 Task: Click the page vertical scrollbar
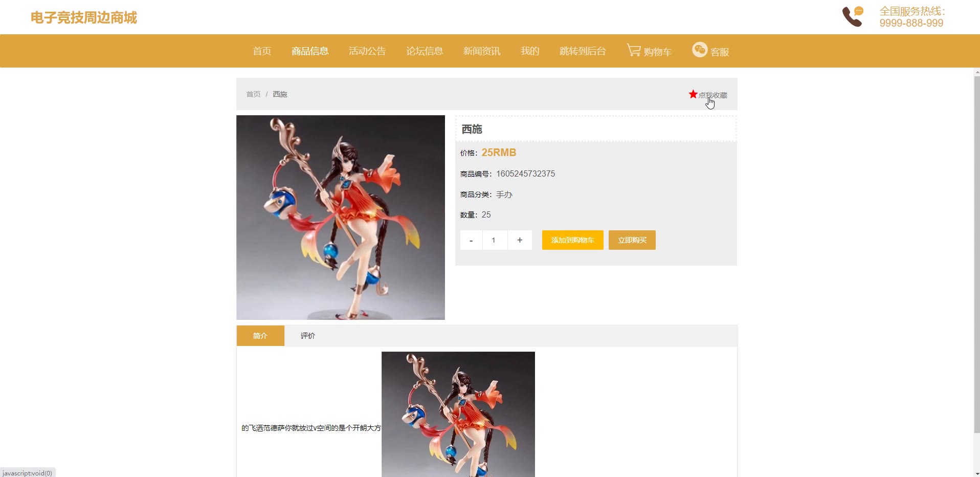coord(976,254)
